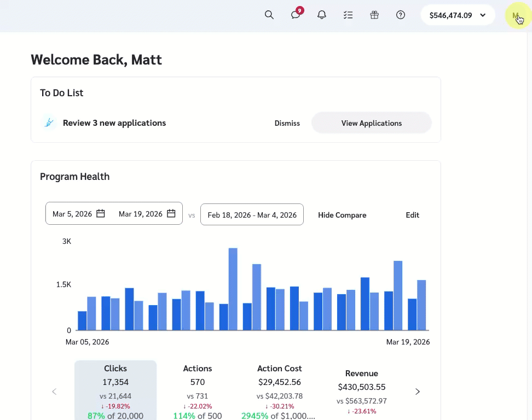Click calendar icon next to Mar 5, 2026
This screenshot has width=532, height=420.
click(x=101, y=214)
